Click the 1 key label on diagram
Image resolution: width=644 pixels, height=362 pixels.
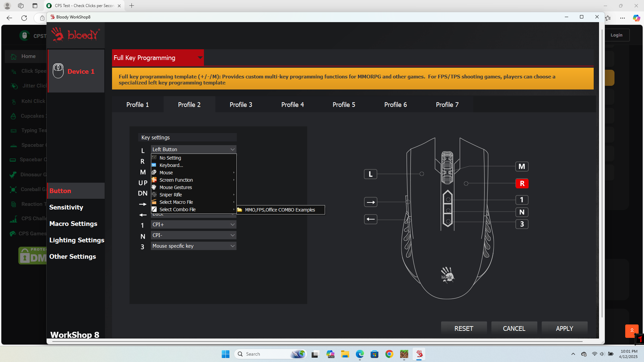click(522, 200)
